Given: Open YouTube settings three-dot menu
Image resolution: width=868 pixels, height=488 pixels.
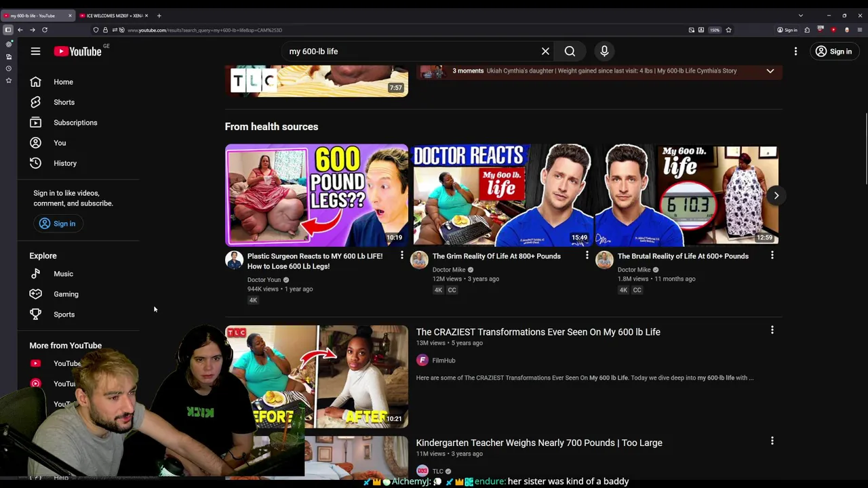Looking at the screenshot, I should 795,52.
